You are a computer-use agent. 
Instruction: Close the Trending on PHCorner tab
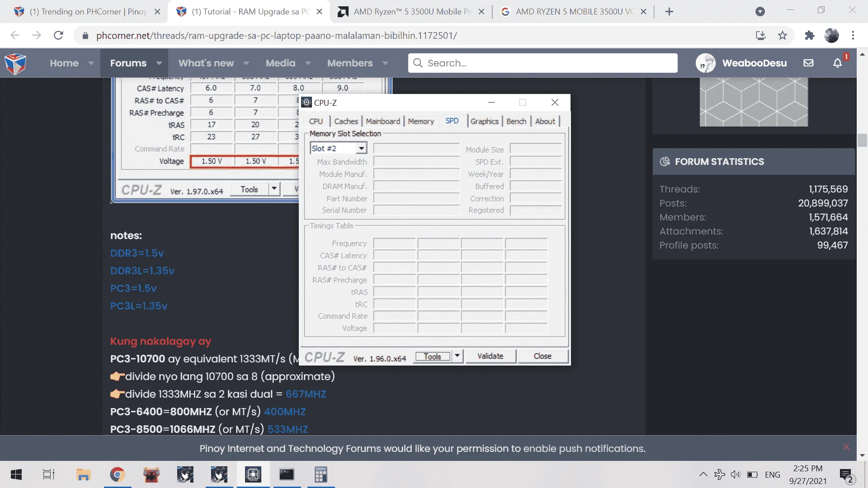pos(157,12)
